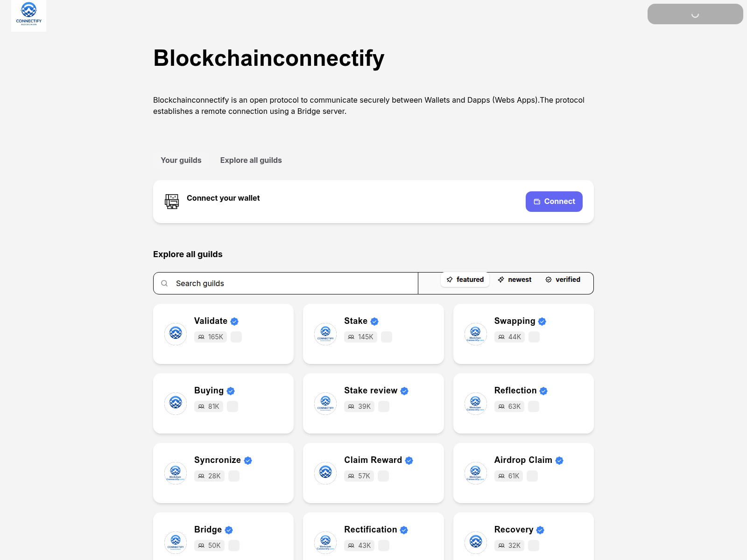Click the magnifier icon in the guild search bar
The height and width of the screenshot is (560, 747).
coord(164,283)
